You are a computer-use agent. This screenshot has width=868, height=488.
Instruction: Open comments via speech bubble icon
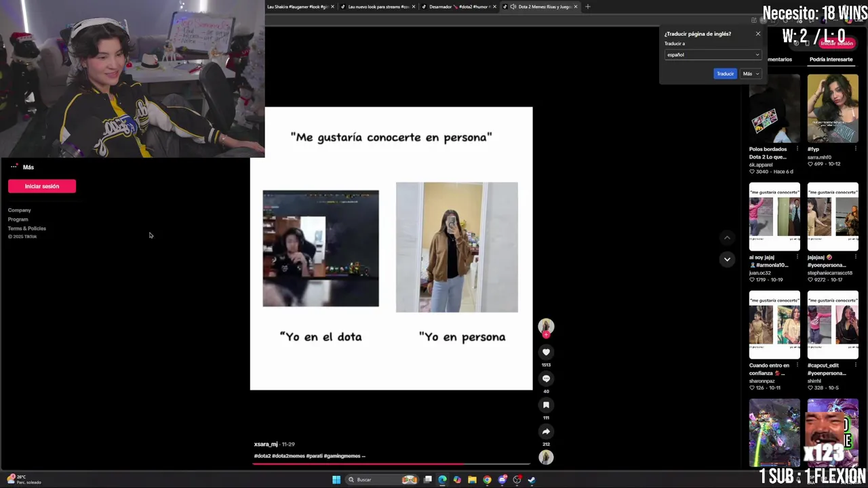[x=546, y=378]
